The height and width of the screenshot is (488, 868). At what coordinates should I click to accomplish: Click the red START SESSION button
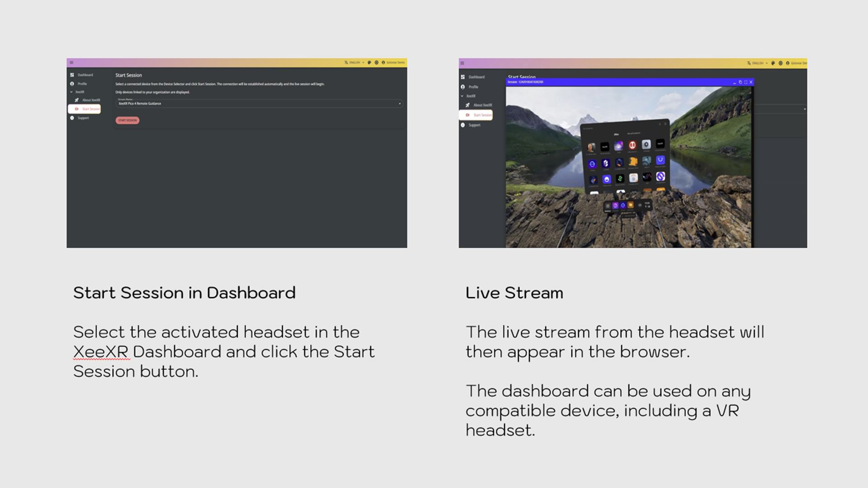point(127,120)
